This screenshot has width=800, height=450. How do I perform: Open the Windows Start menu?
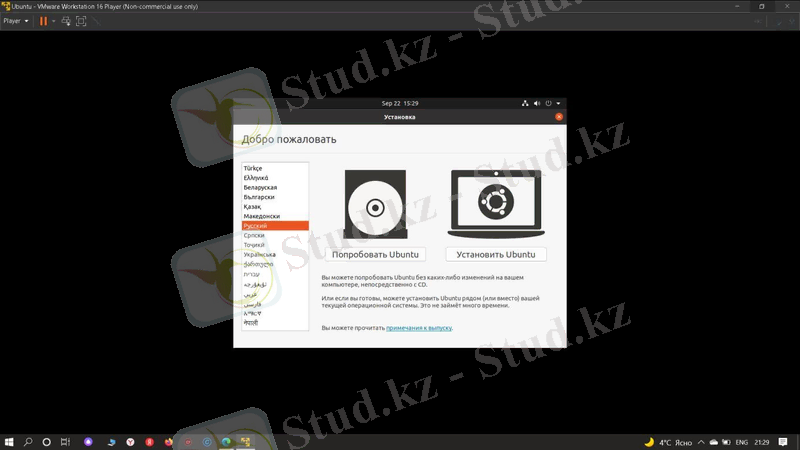point(9,442)
